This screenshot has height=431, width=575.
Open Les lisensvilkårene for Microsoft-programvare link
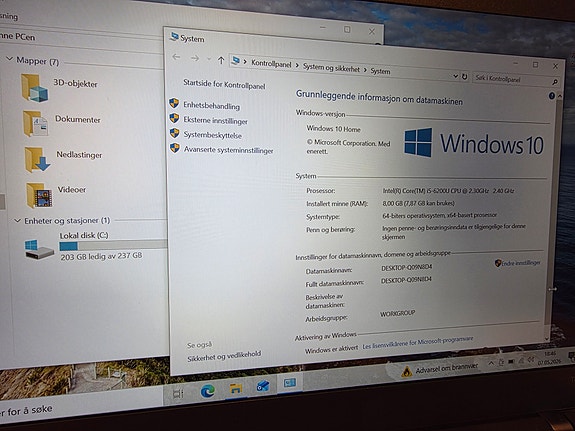418,343
